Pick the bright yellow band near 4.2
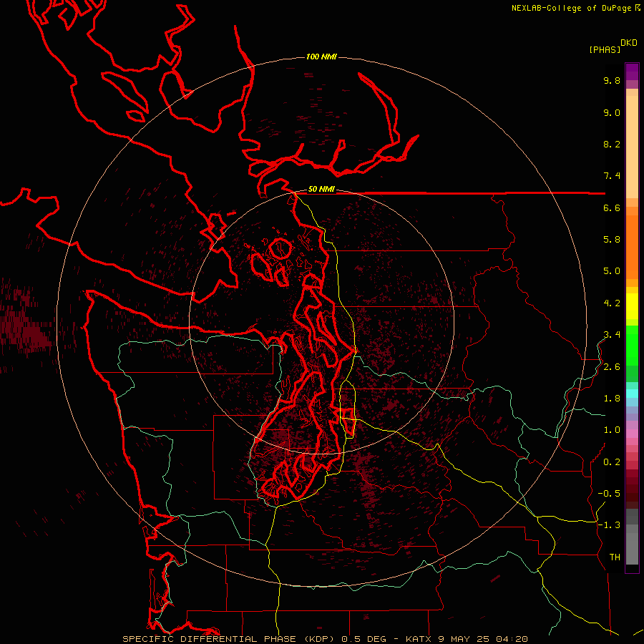The height and width of the screenshot is (644, 644). tap(632, 306)
